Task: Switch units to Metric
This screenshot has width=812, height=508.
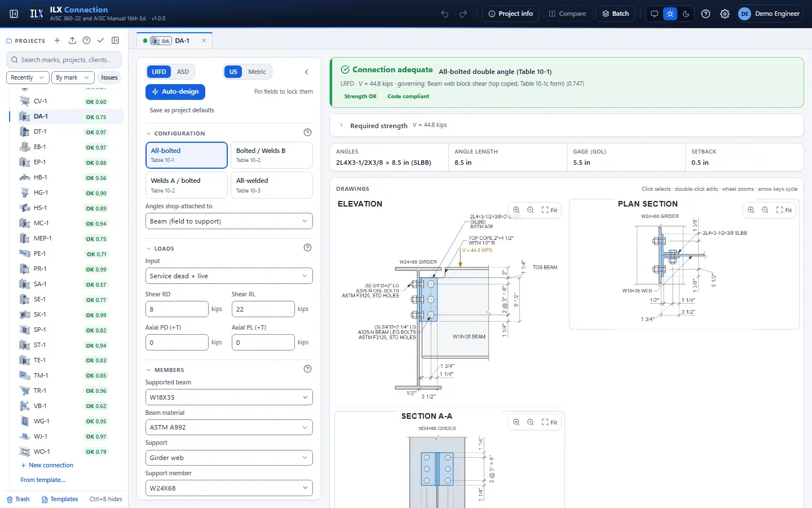Action: [x=257, y=72]
